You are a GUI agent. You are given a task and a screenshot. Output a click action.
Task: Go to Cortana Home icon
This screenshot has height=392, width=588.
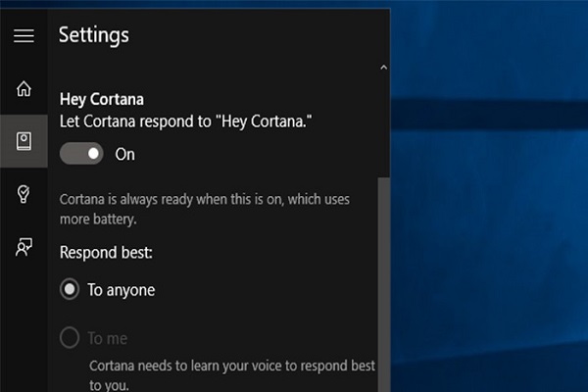(24, 89)
